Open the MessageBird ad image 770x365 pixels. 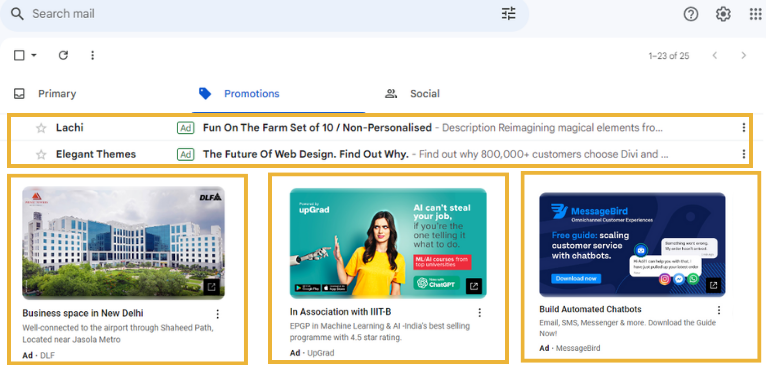pyautogui.click(x=632, y=244)
